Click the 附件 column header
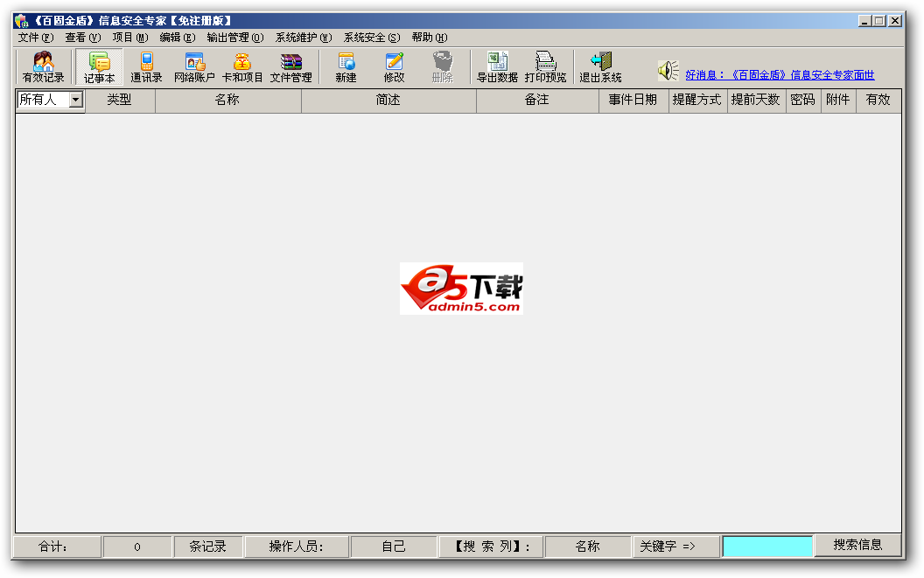 pyautogui.click(x=838, y=101)
